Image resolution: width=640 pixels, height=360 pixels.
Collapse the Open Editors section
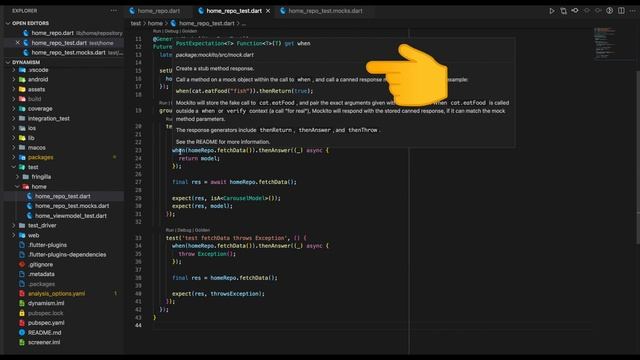(8, 23)
